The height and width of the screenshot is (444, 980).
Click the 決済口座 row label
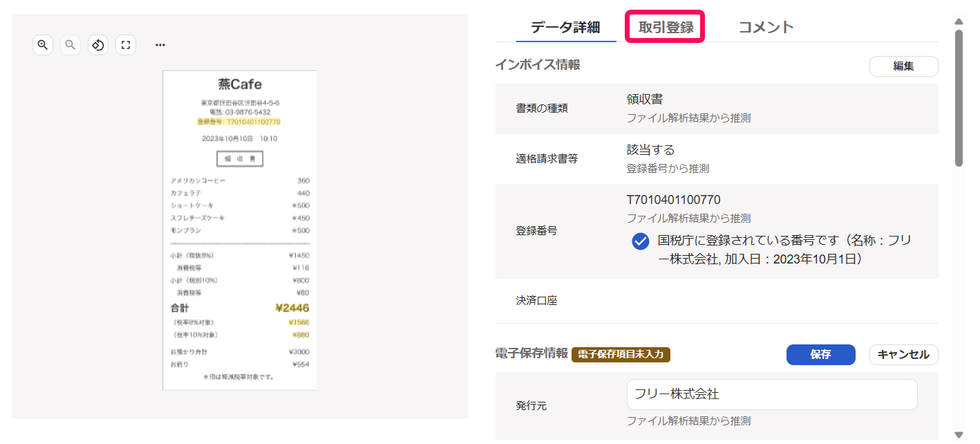coord(536,301)
